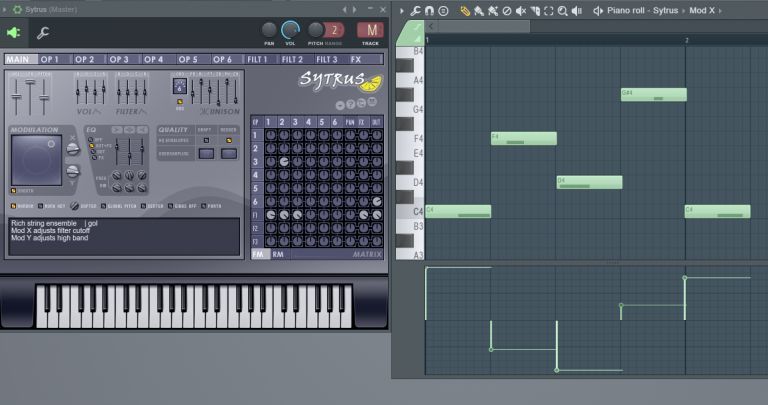768x405 pixels.
Task: Switch to the MAIN tab
Action: (21, 59)
